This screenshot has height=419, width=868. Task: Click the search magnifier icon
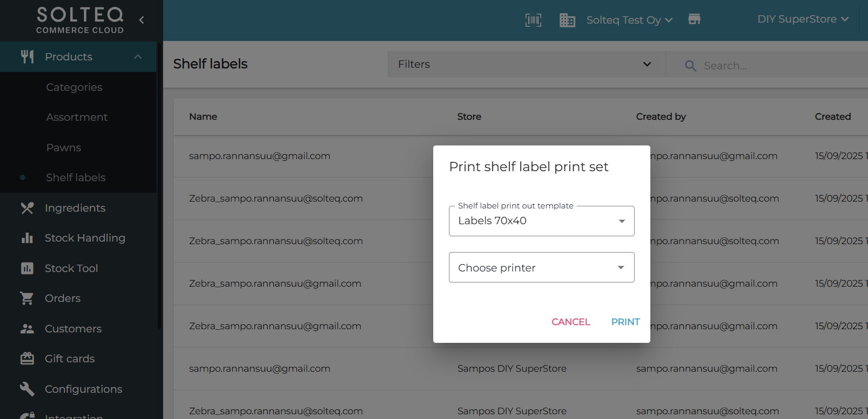coord(690,66)
